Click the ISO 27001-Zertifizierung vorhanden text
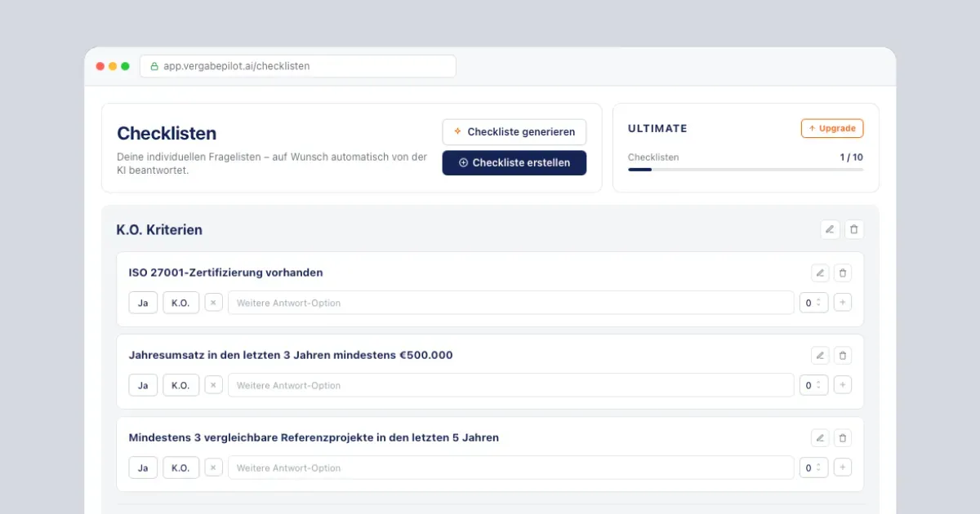The image size is (980, 514). [x=225, y=273]
